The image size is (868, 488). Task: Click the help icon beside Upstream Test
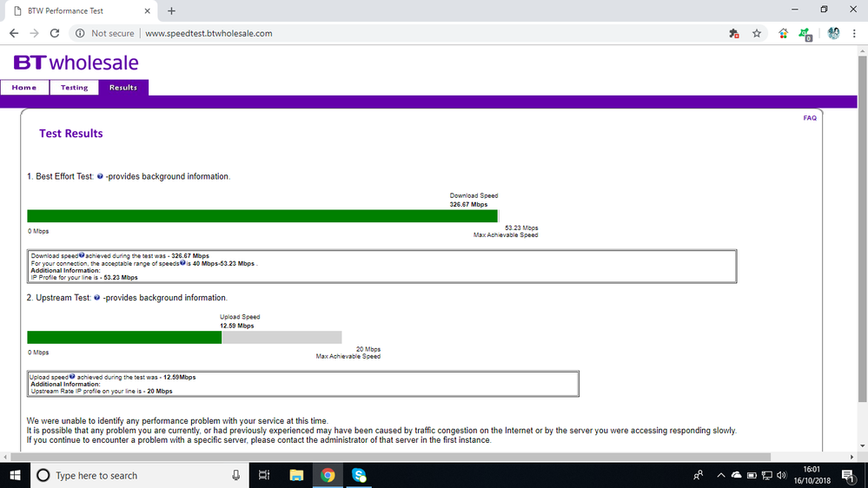[96, 299]
